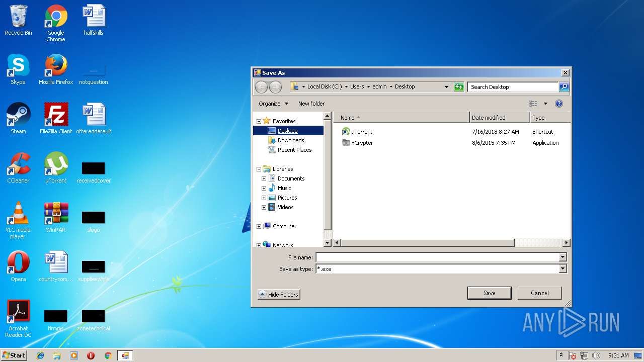Open the Save As help icon
This screenshot has height=362, width=644.
(558, 104)
